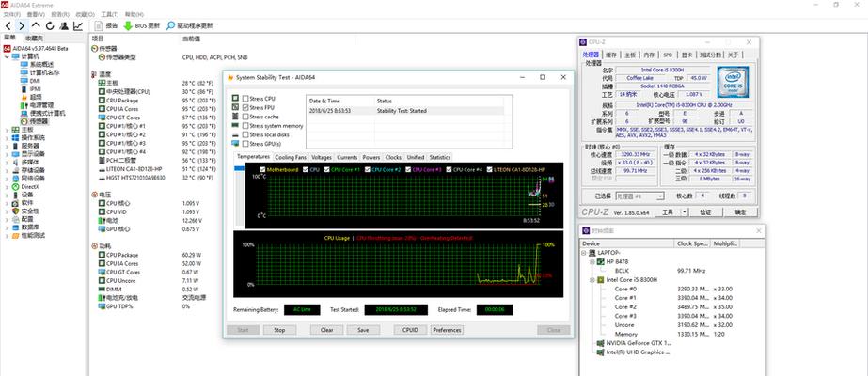868x376 pixels.
Task: Go back with AIDA64 toolbar back arrow
Action: click(x=8, y=25)
